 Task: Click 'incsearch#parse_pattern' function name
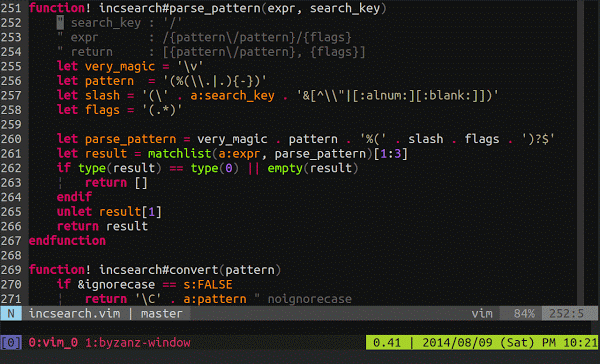[180, 8]
